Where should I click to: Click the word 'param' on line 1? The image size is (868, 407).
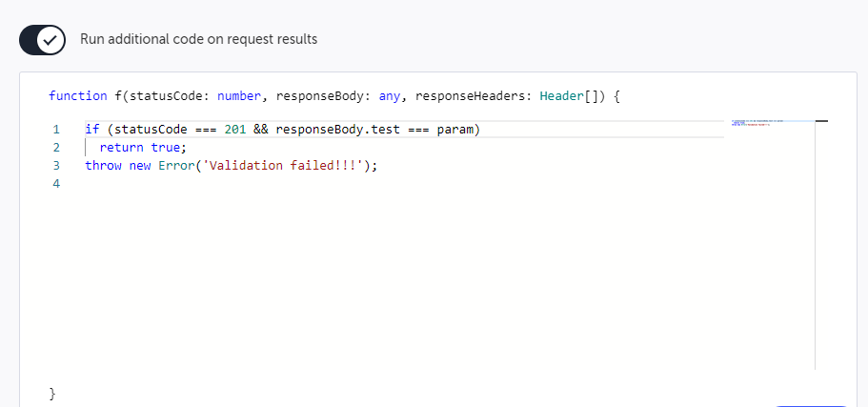click(x=455, y=129)
